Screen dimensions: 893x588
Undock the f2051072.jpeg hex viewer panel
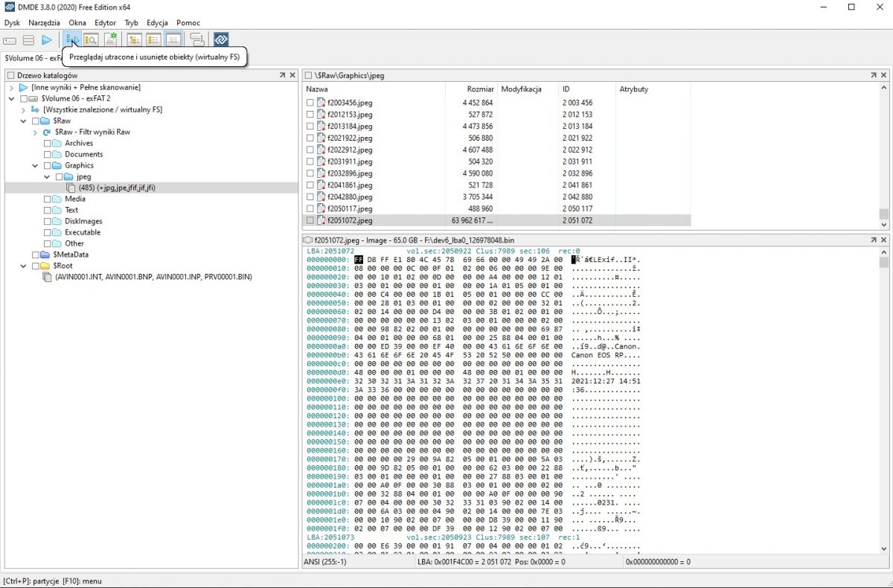coord(874,240)
